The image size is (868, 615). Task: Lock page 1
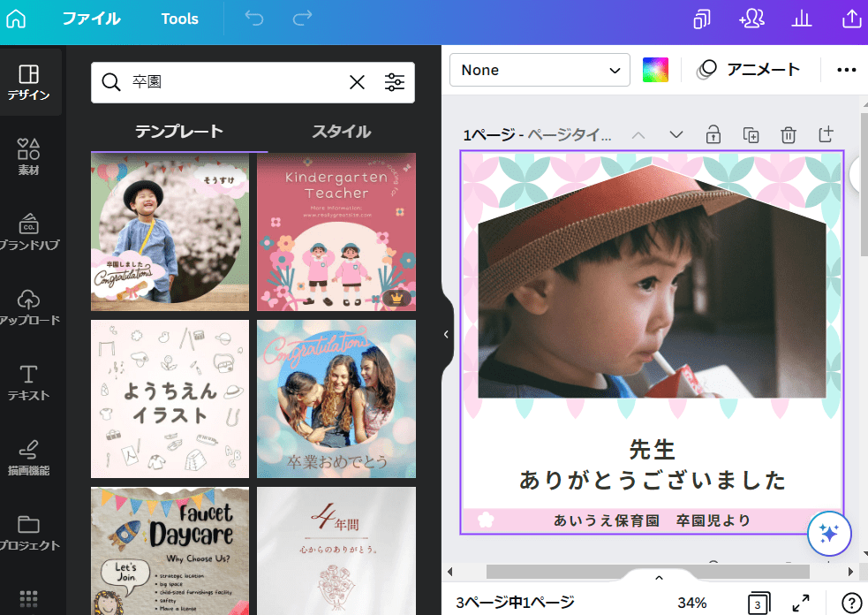pos(713,134)
